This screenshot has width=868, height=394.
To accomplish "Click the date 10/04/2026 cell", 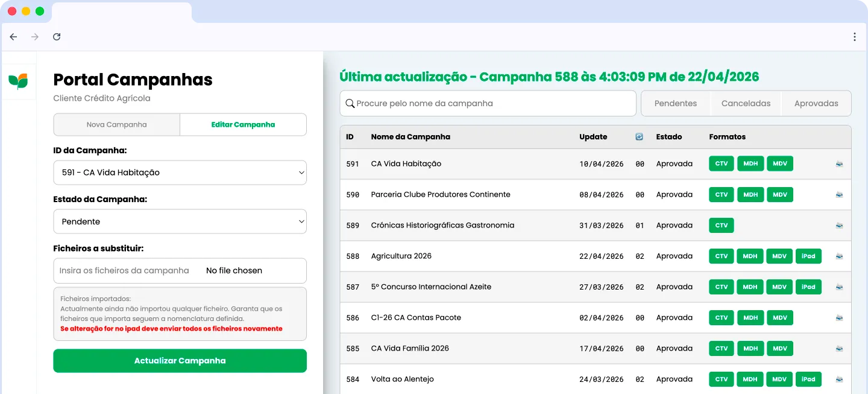I will [x=602, y=164].
